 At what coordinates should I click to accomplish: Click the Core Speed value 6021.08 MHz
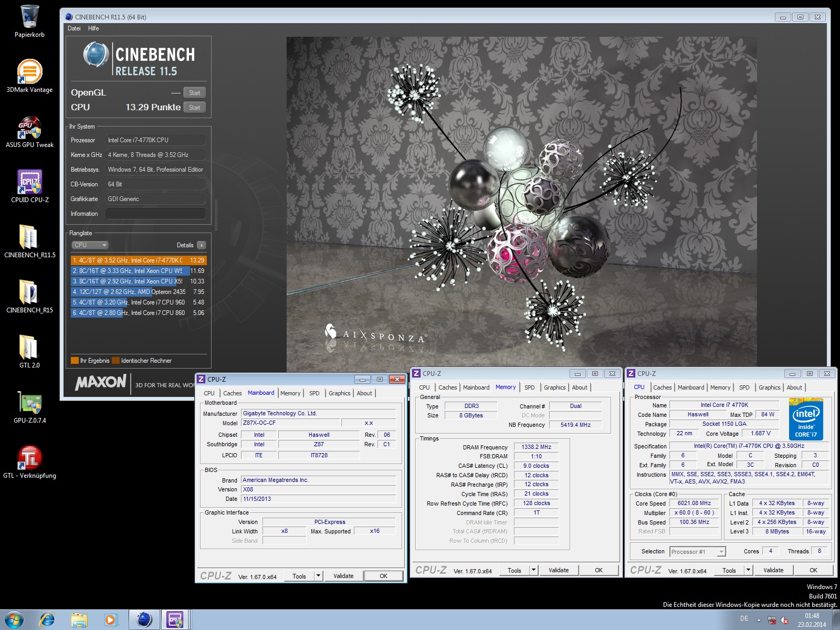click(x=694, y=503)
